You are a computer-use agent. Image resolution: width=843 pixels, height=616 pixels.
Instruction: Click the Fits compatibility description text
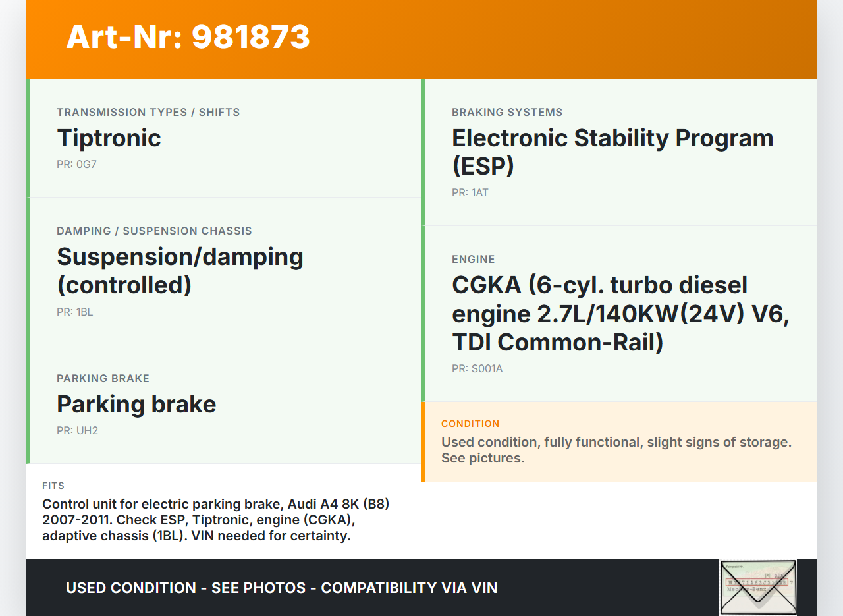[216, 520]
